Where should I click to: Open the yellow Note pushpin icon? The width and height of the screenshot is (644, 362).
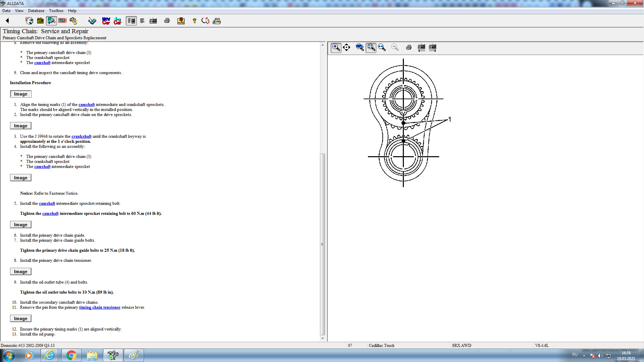181,21
